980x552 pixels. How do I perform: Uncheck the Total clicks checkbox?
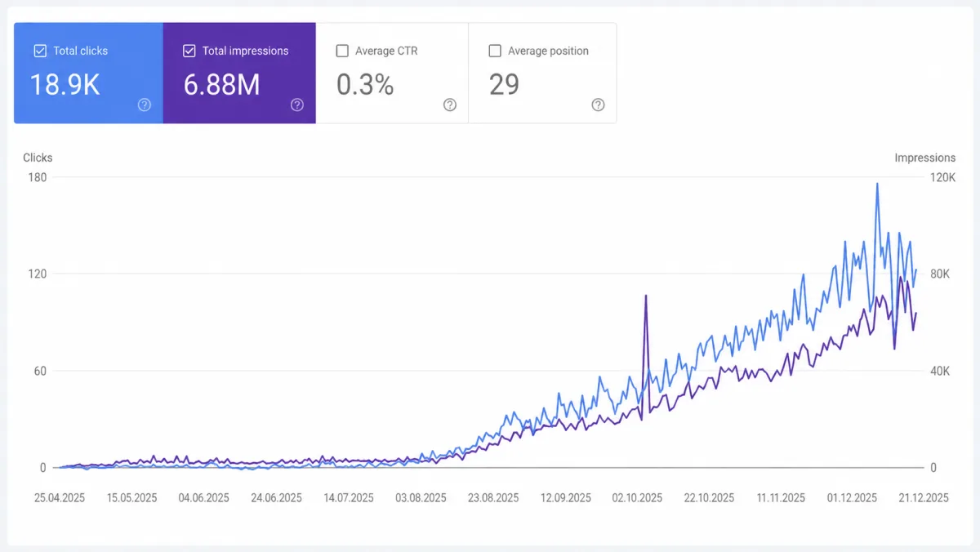coord(40,51)
